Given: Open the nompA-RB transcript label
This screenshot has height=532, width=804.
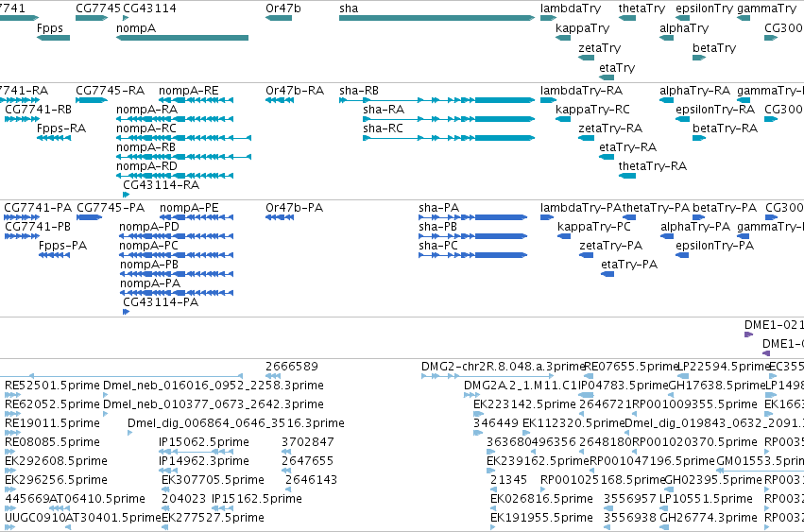Looking at the screenshot, I should click(x=146, y=147).
